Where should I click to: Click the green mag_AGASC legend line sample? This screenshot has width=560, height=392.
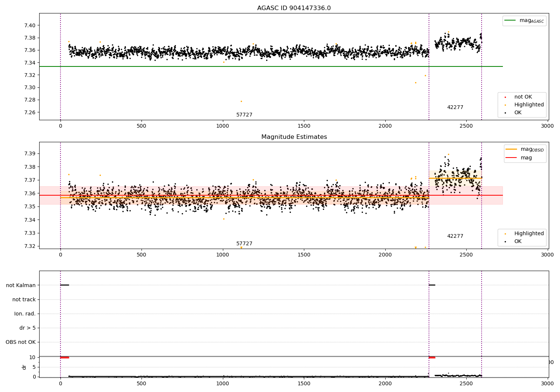510,21
